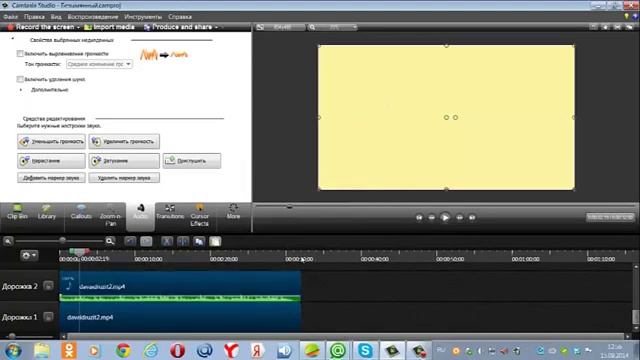
Task: Click the volume down button
Action: (51, 142)
